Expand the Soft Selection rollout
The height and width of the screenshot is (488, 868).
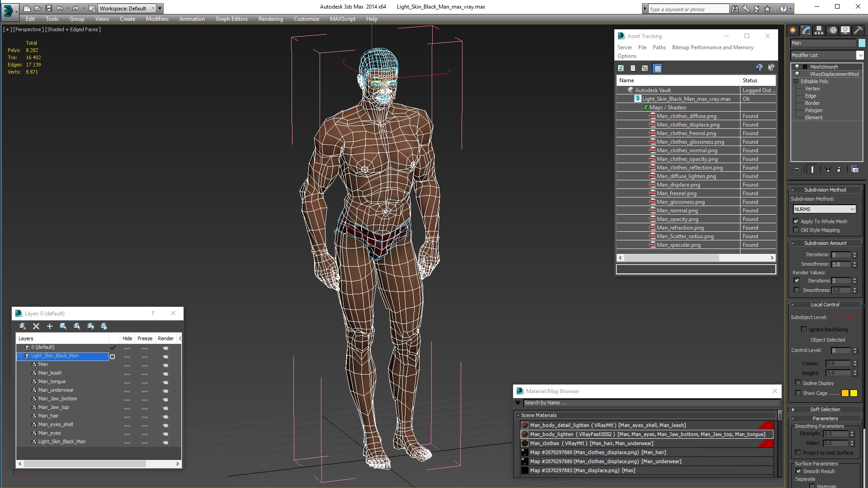(x=825, y=409)
